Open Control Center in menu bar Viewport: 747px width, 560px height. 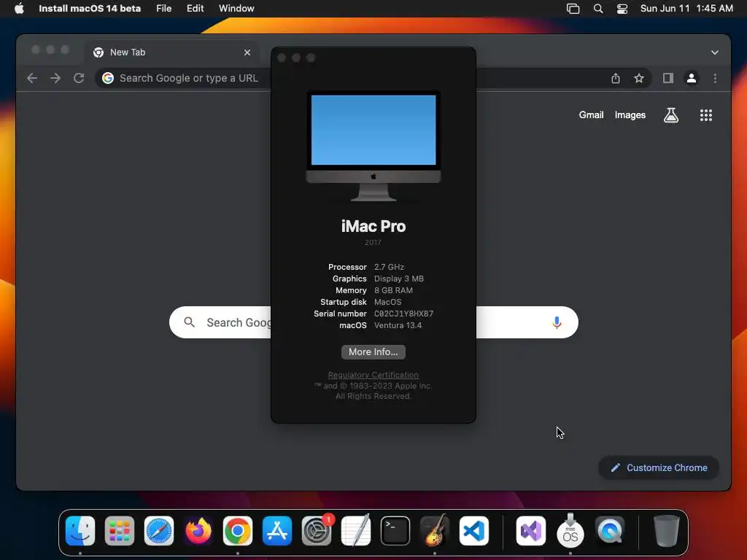tap(622, 9)
